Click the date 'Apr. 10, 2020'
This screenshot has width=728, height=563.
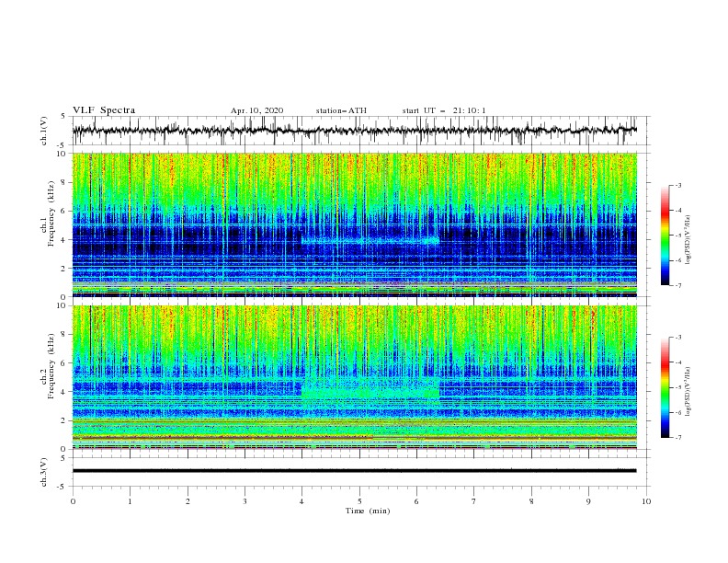click(256, 110)
